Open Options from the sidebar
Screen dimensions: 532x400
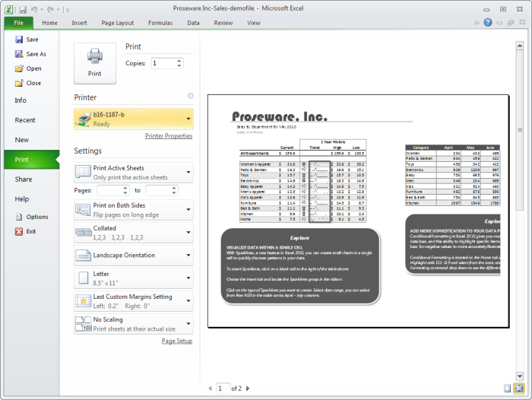[32, 217]
